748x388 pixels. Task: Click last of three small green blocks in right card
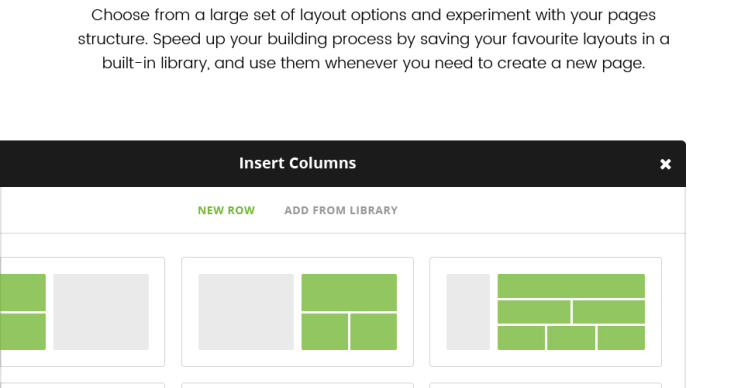[621, 338]
